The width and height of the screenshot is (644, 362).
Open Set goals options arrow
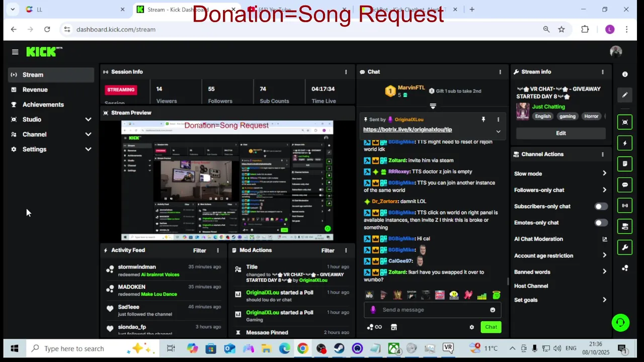[604, 300]
